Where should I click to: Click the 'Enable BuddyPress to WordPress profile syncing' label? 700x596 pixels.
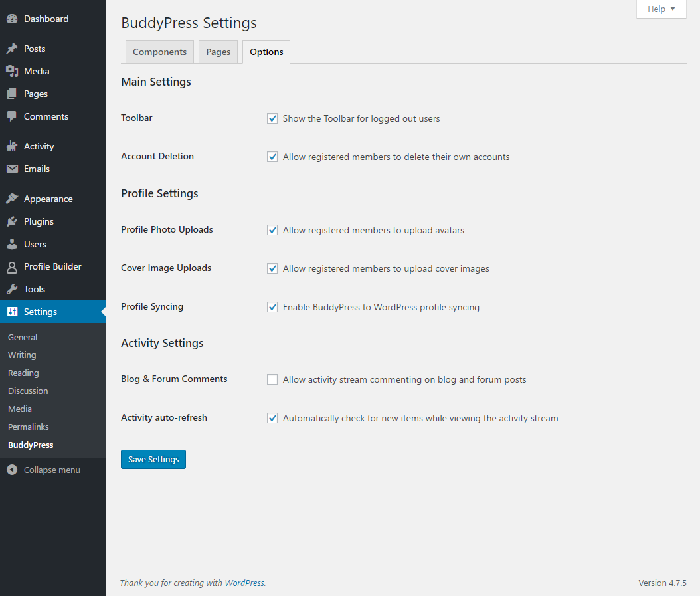click(381, 307)
